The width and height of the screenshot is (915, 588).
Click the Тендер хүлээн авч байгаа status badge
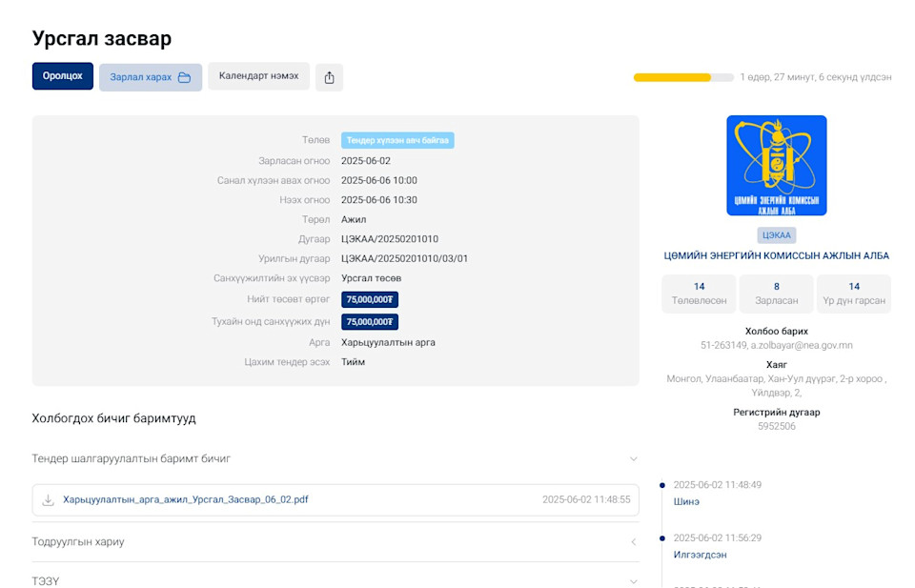tap(397, 141)
